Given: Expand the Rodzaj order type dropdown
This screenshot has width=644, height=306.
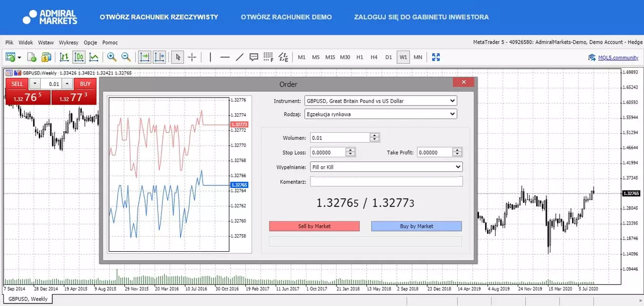Looking at the screenshot, I should point(380,114).
